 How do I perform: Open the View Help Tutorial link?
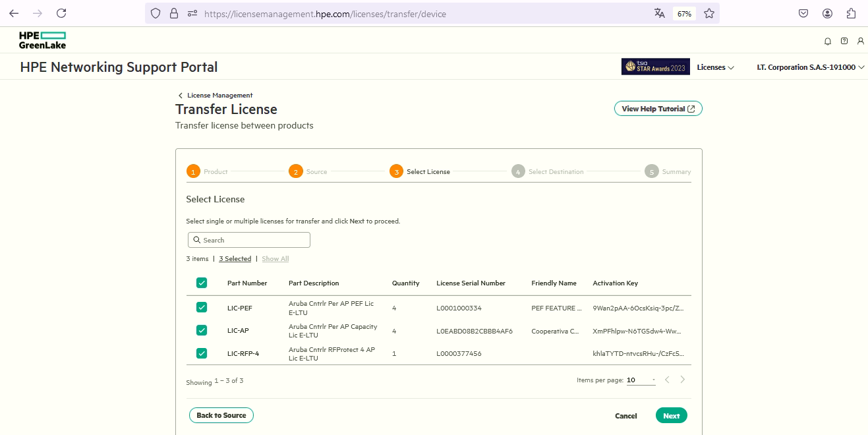(658, 109)
